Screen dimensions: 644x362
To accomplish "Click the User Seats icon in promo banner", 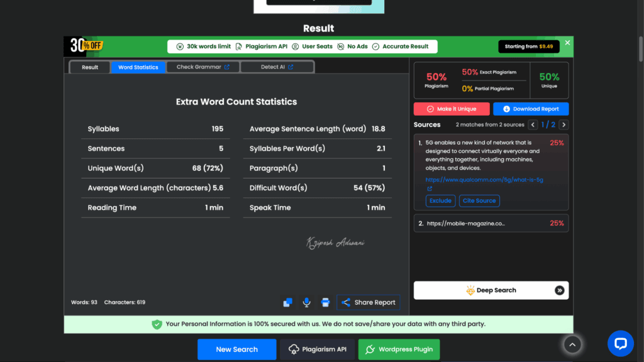I will tap(295, 47).
